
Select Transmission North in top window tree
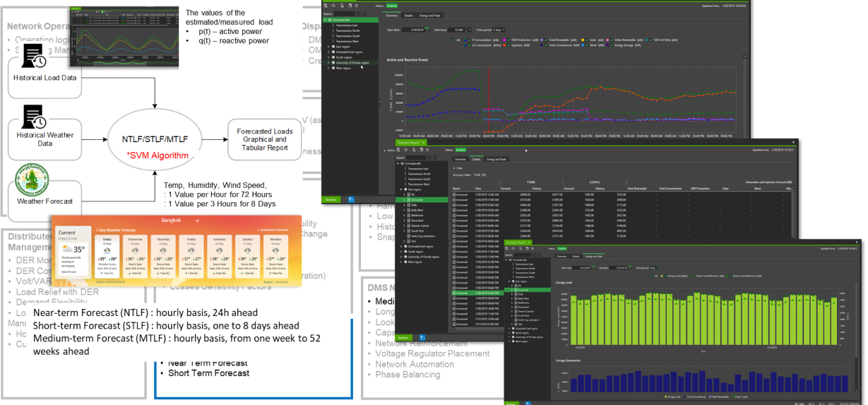(347, 30)
